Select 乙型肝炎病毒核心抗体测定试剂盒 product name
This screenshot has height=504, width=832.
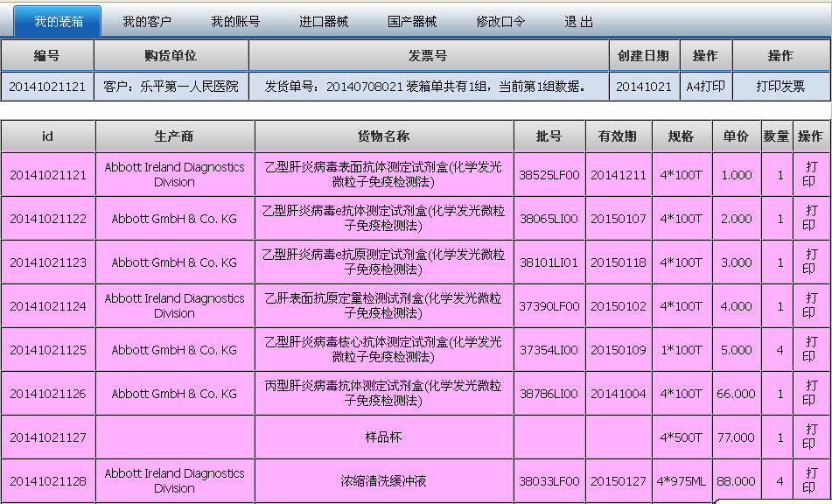(384, 350)
